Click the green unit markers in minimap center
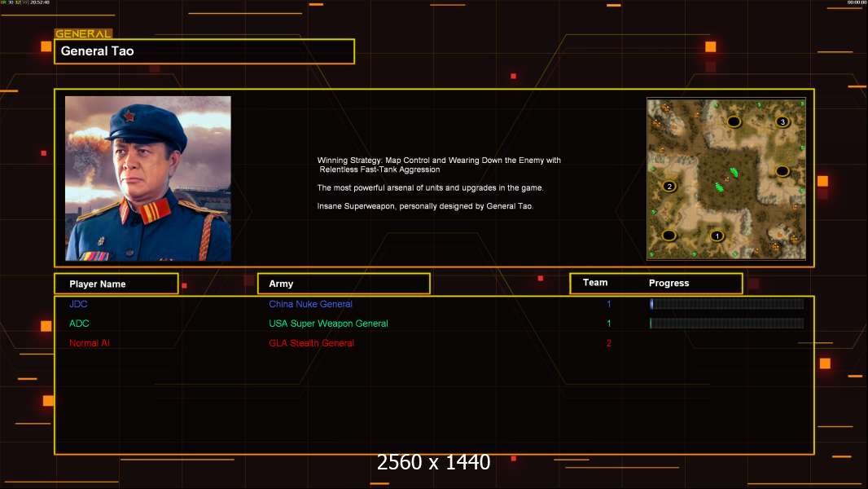 (x=726, y=181)
